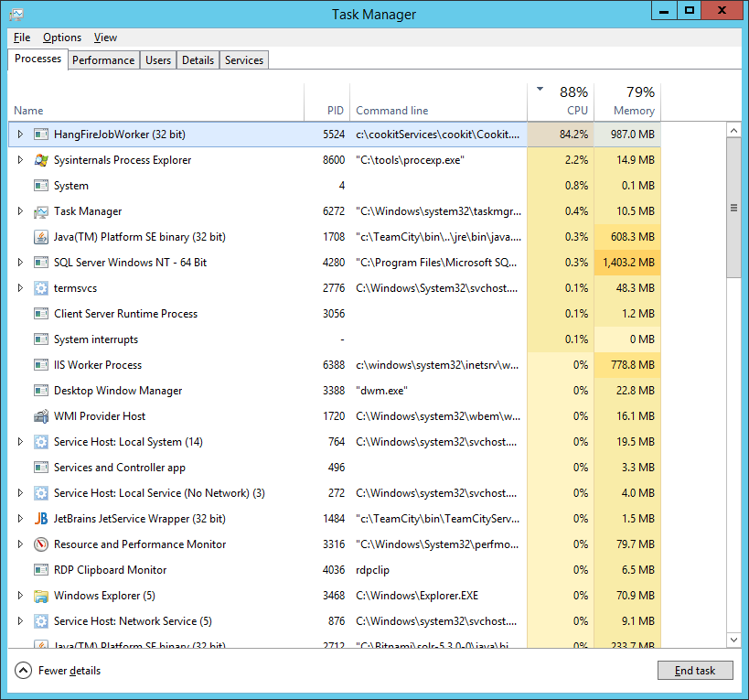Sort by the Command line column
749x700 pixels.
(438, 102)
